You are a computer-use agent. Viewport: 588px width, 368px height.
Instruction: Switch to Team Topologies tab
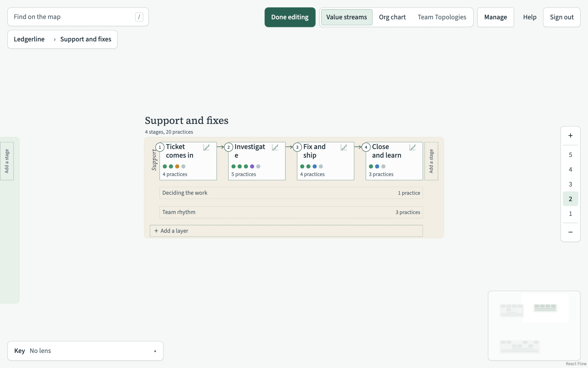click(x=442, y=17)
